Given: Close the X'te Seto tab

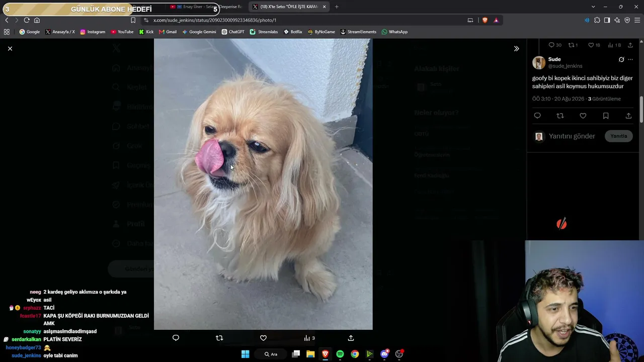Looking at the screenshot, I should pos(324,7).
